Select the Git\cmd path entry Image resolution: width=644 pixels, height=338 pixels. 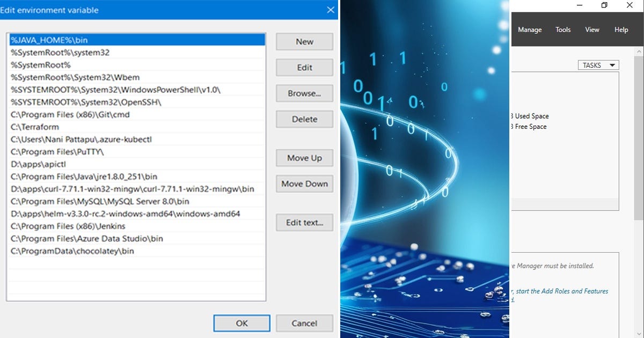(x=137, y=114)
